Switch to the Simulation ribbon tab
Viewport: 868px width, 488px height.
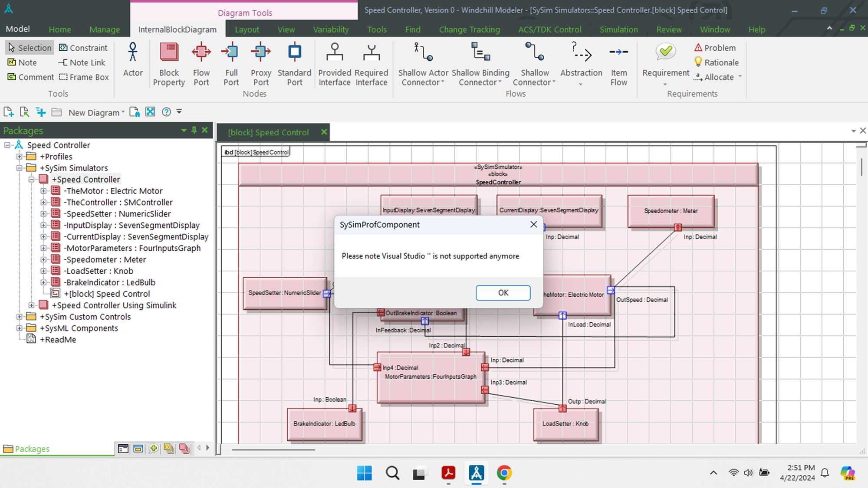pyautogui.click(x=618, y=29)
